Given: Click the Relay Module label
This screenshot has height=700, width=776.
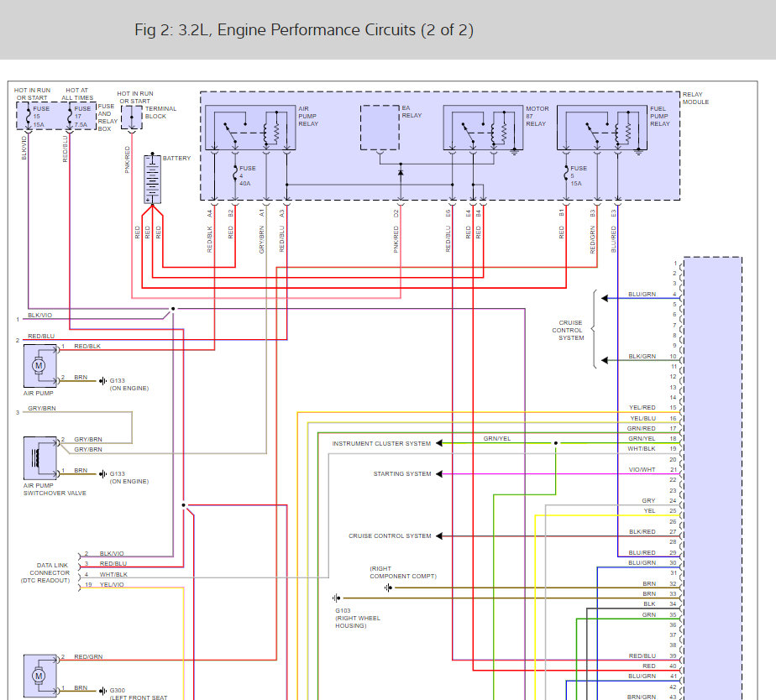Looking at the screenshot, I should point(695,98).
